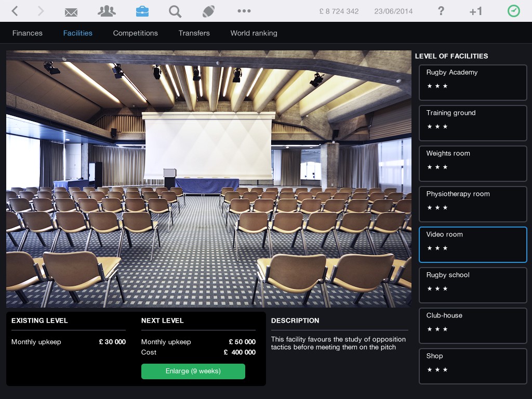
Task: Select the rugby ball match icon
Action: coord(209,11)
